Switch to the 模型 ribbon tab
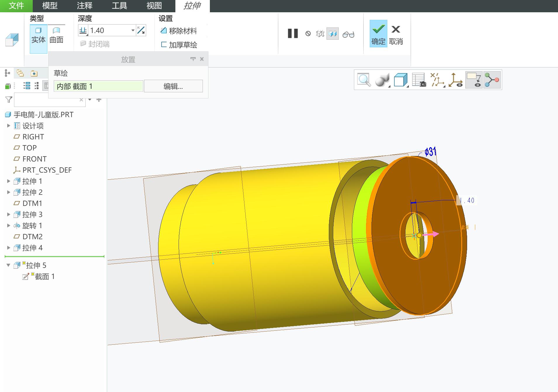The height and width of the screenshot is (392, 558). [50, 6]
